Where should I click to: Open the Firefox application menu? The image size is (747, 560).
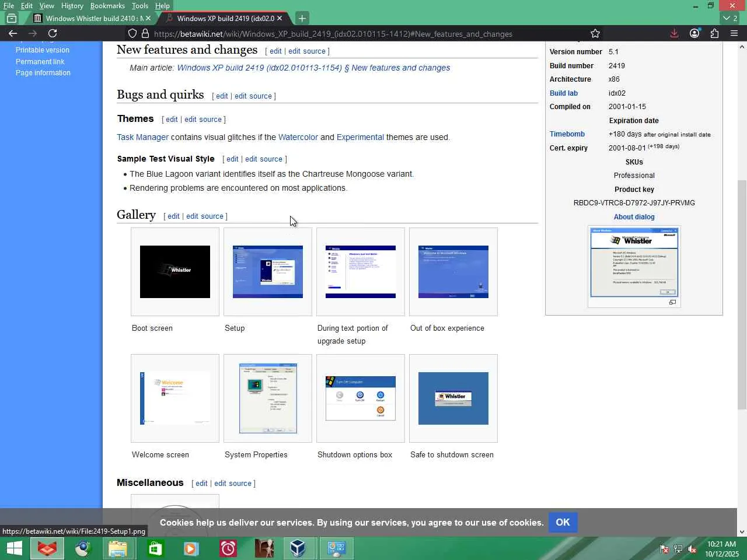pyautogui.click(x=734, y=34)
